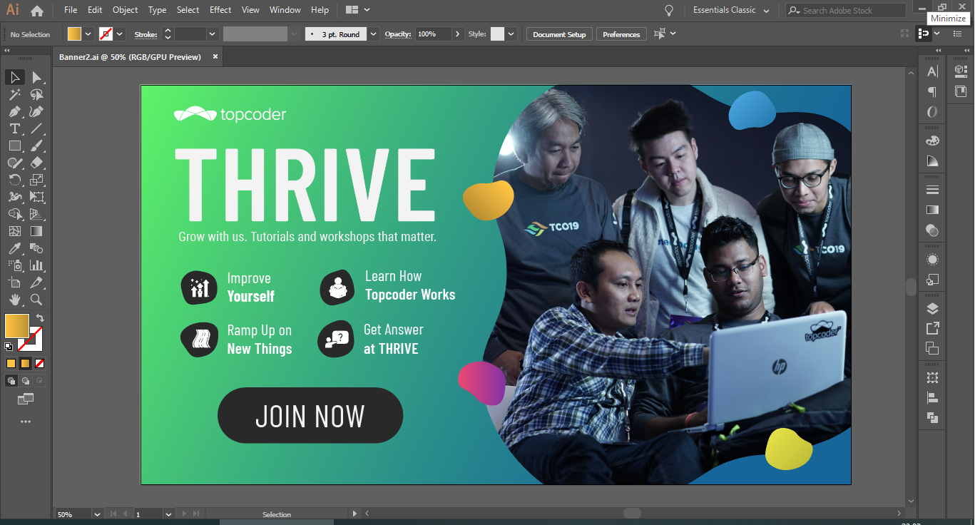Click the Stroke label link

click(146, 34)
